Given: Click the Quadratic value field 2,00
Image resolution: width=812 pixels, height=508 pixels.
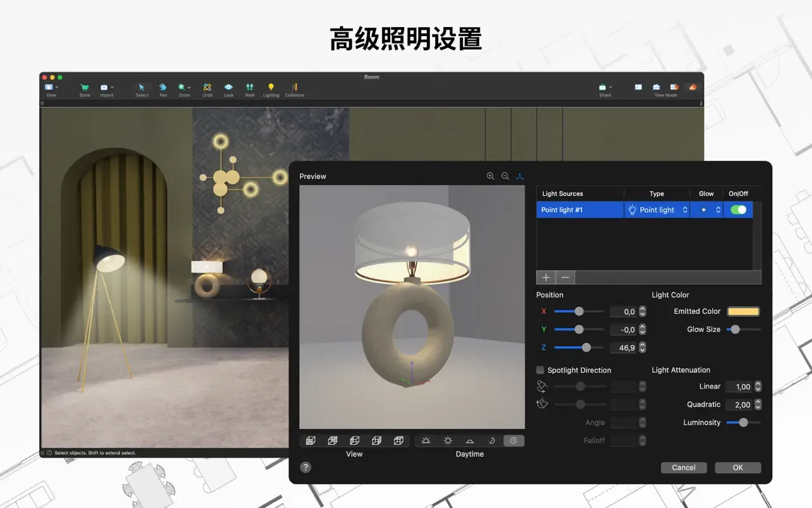Looking at the screenshot, I should pos(739,404).
